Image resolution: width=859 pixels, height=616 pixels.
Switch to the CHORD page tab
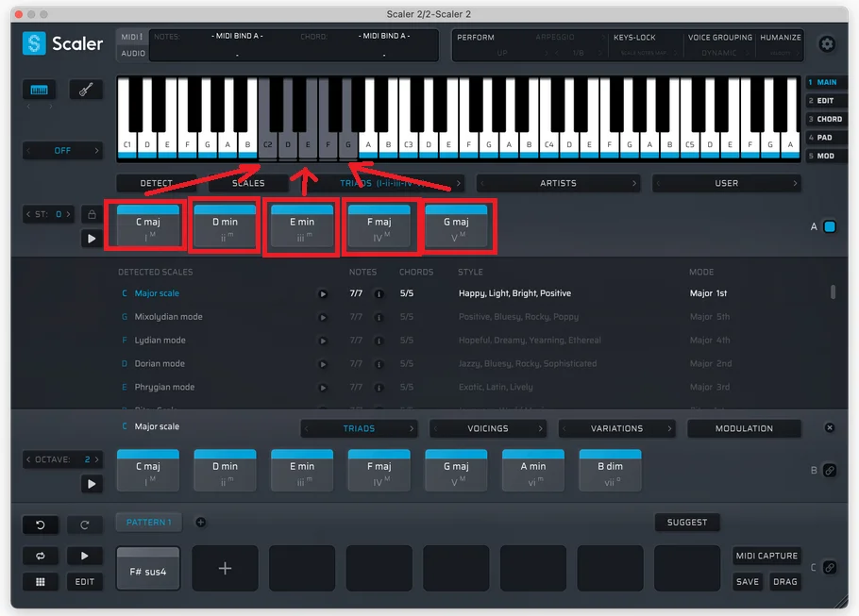click(826, 119)
